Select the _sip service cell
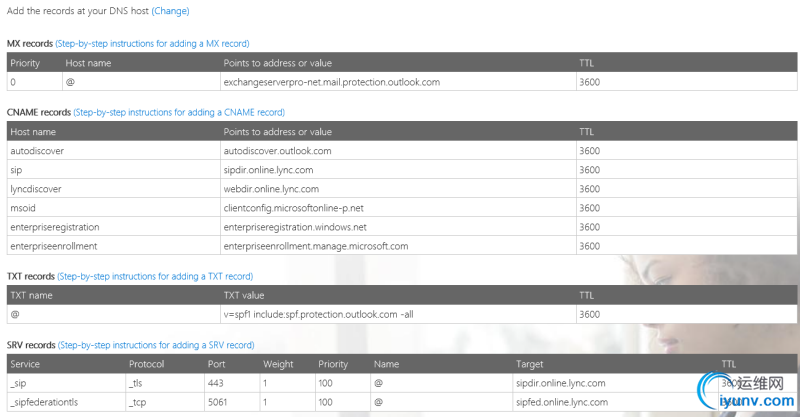Screen dimensions: 800x417 (18, 383)
